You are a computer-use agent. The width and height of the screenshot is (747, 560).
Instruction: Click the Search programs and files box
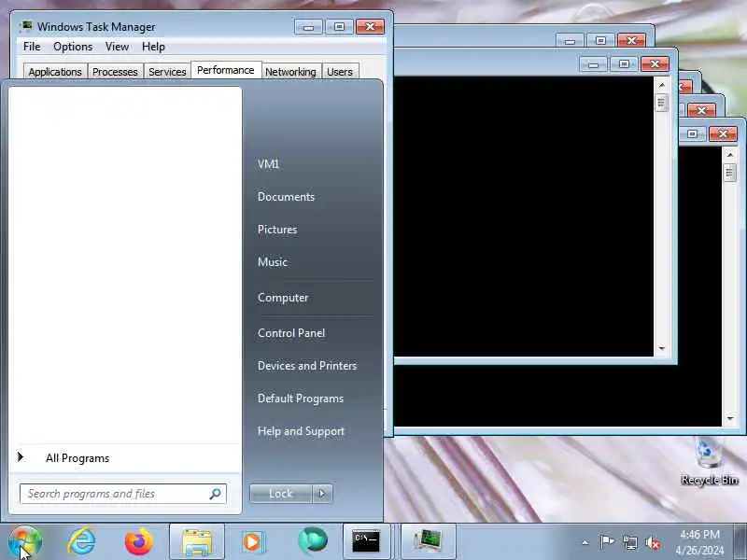pyautogui.click(x=123, y=494)
